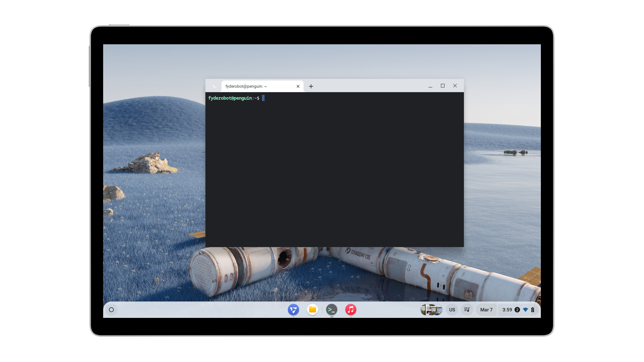Open the recent screenshots holding space
644x362 pixels.
(431, 310)
